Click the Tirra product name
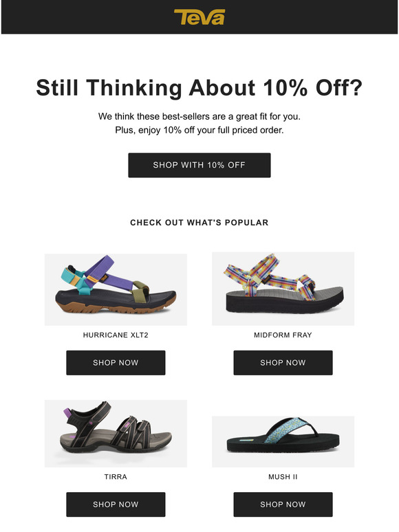The image size is (399, 532). tap(116, 477)
